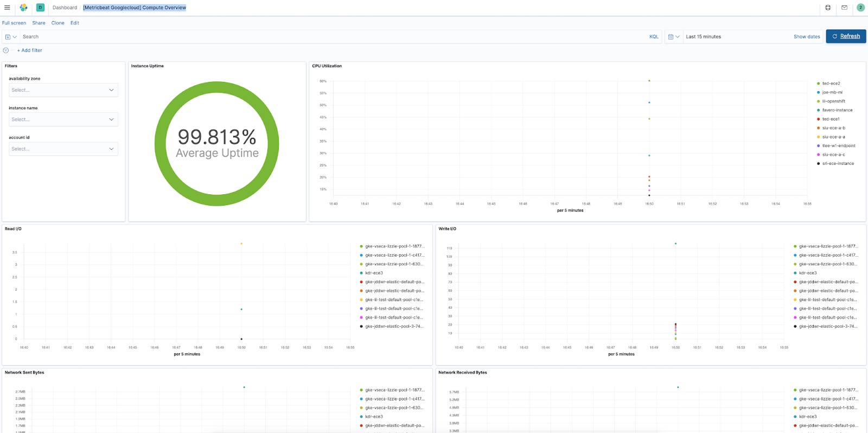Click the Compute Overview breadcrumb title

coord(135,8)
